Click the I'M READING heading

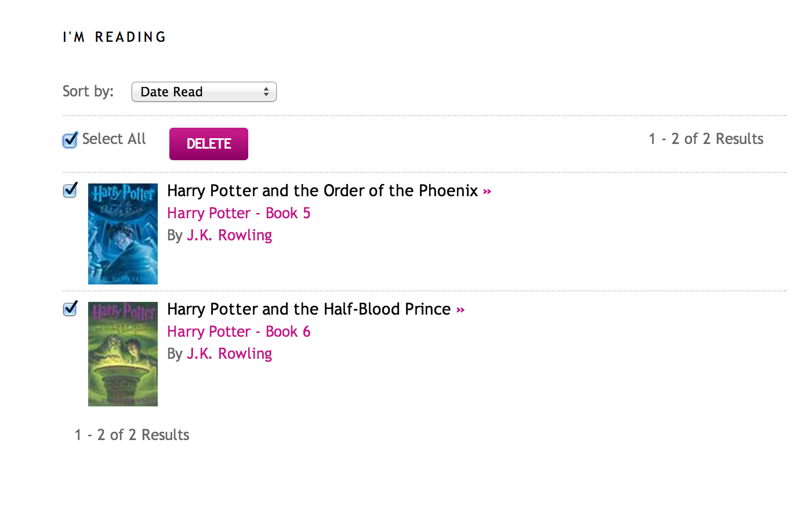114,37
